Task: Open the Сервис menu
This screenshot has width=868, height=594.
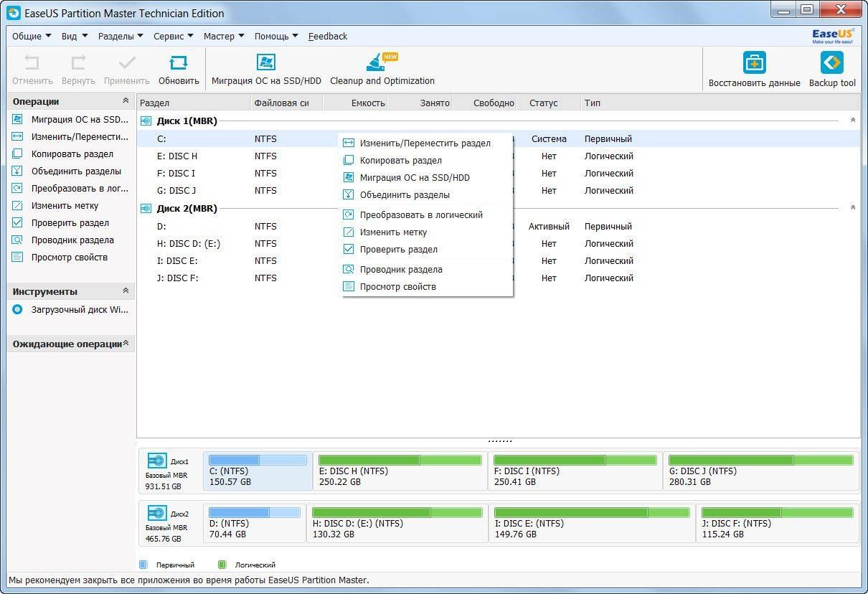Action: [x=174, y=36]
